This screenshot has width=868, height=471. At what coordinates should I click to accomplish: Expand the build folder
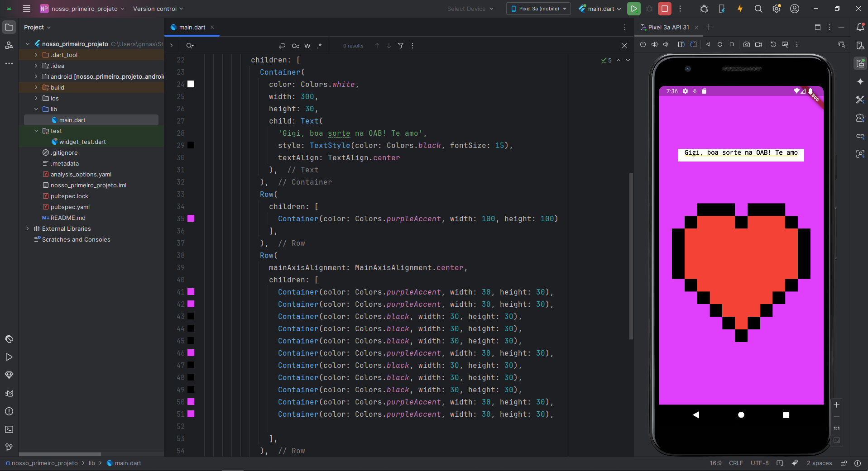pos(36,87)
